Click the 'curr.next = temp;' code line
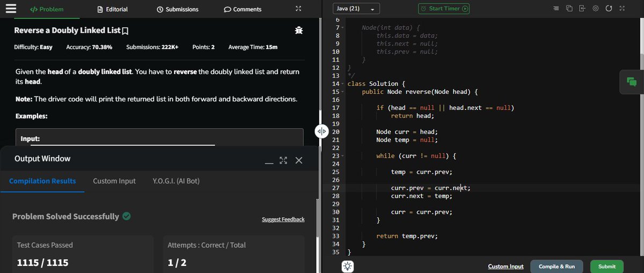 [x=422, y=196]
